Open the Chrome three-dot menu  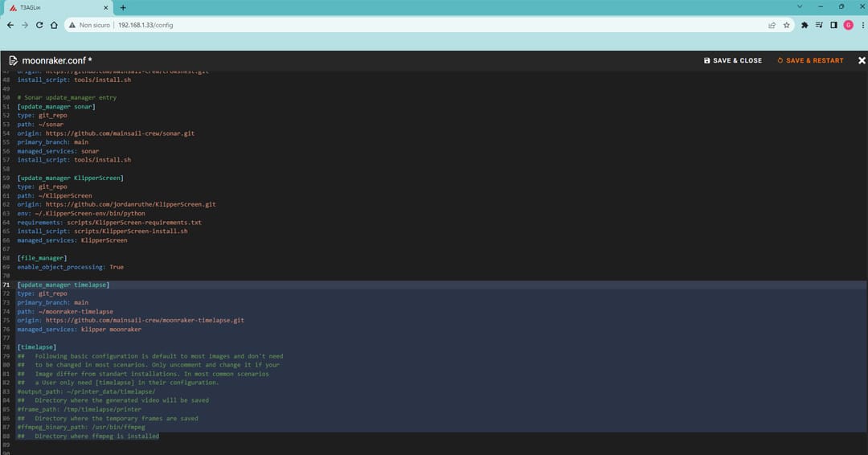pos(863,25)
